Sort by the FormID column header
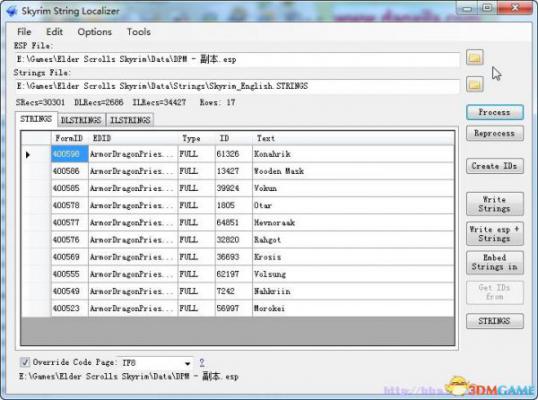The width and height of the screenshot is (538, 400). coord(70,138)
